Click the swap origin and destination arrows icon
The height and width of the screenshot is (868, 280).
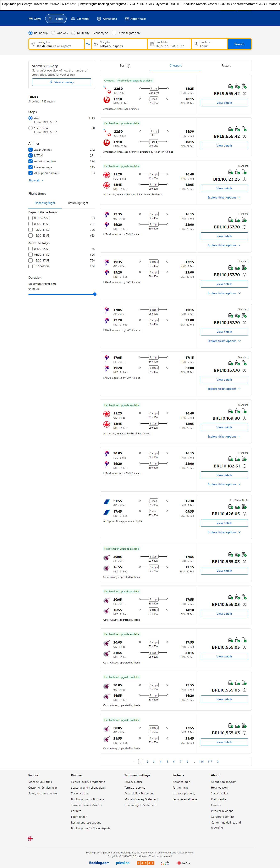click(88, 44)
